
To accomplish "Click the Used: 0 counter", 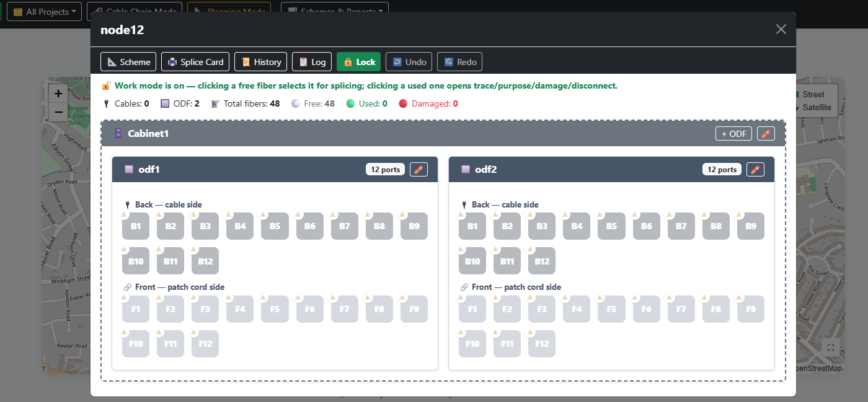I will pyautogui.click(x=366, y=103).
